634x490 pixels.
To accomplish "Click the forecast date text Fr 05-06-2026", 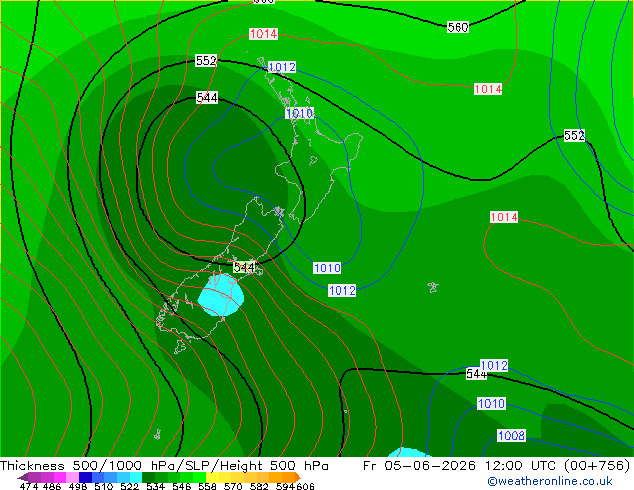I will pyautogui.click(x=419, y=466).
